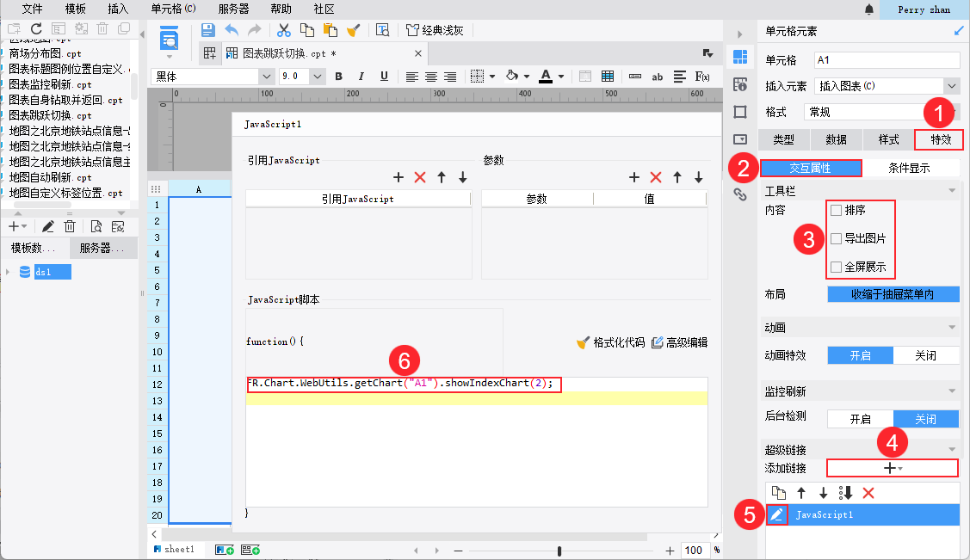Viewport: 970px width, 560px height.
Task: Click the large template preview icon
Action: 169,39
